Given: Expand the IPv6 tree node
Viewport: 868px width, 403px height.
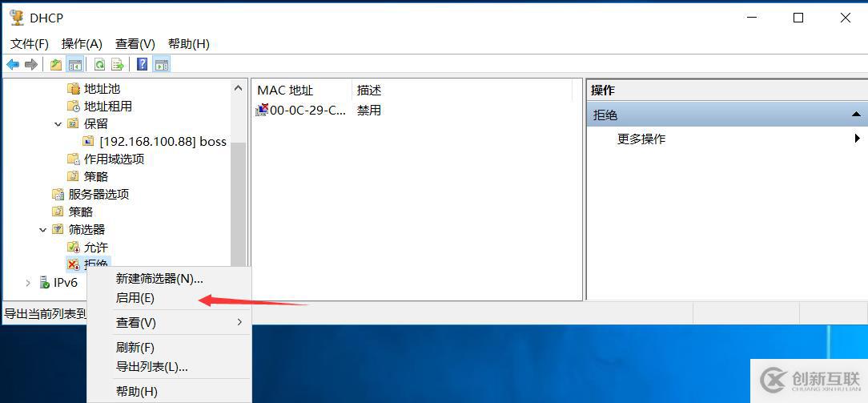Looking at the screenshot, I should (x=28, y=283).
